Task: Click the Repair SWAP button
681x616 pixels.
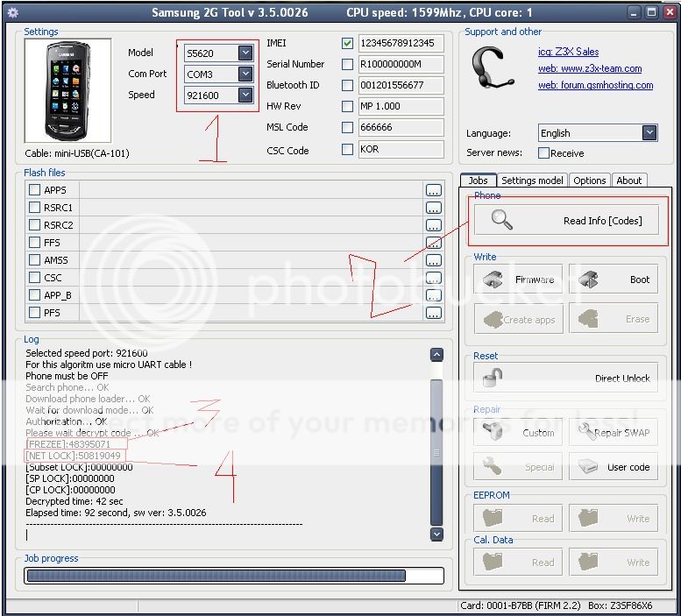Action: click(x=615, y=433)
